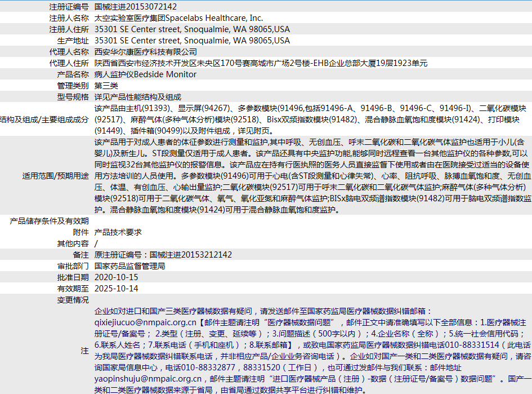Click the structure description starting 该产品由主机(91393)
The width and height of the screenshot is (532, 394).
pos(310,119)
